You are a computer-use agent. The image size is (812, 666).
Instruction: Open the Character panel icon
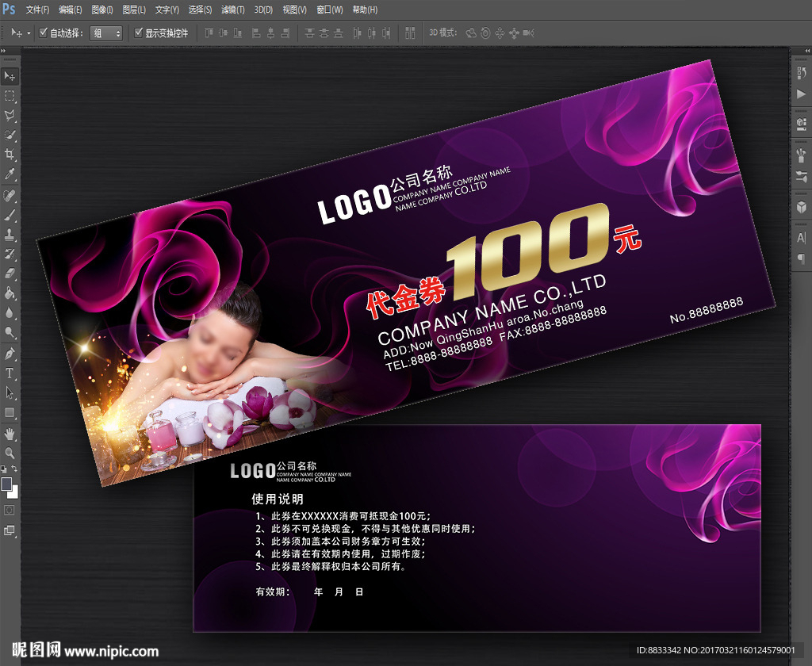pos(801,238)
